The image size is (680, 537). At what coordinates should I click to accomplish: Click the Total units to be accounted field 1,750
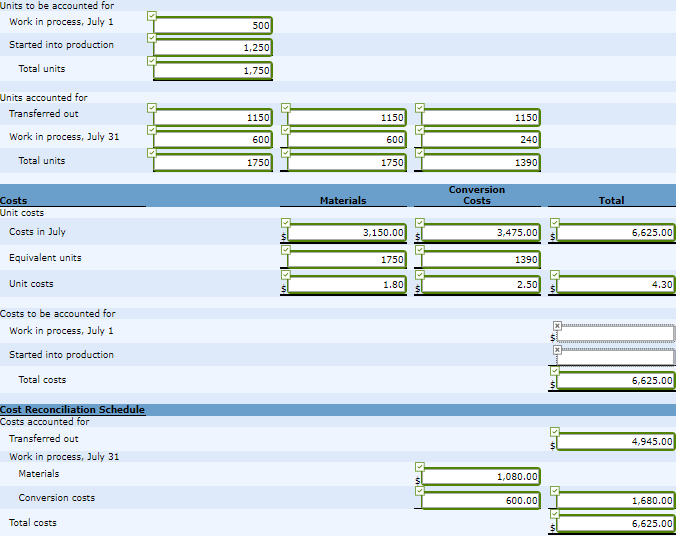pyautogui.click(x=212, y=70)
